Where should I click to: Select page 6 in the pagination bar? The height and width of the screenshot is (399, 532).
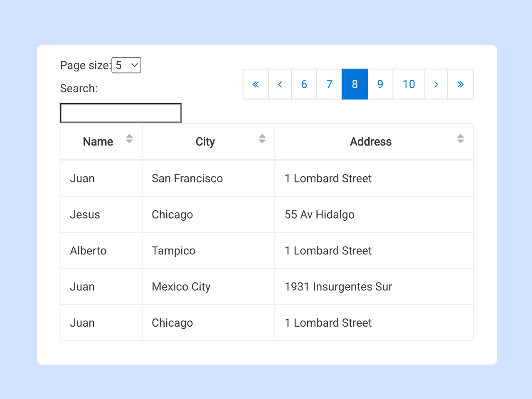[x=304, y=84]
